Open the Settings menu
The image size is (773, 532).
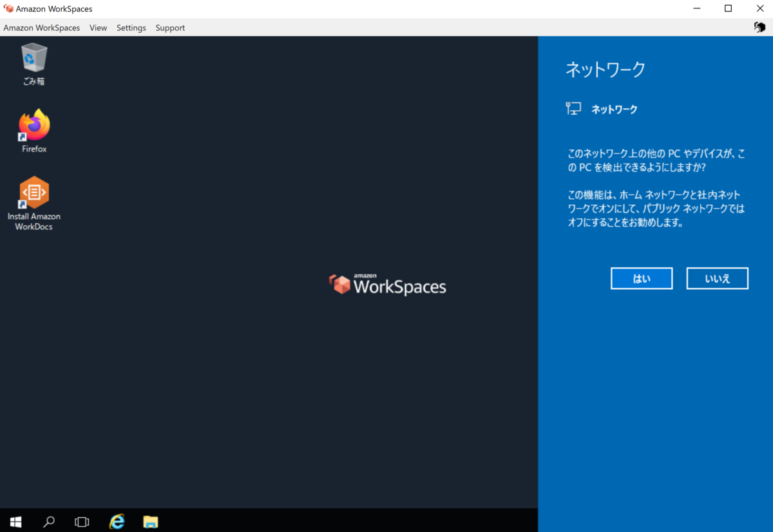click(x=131, y=28)
